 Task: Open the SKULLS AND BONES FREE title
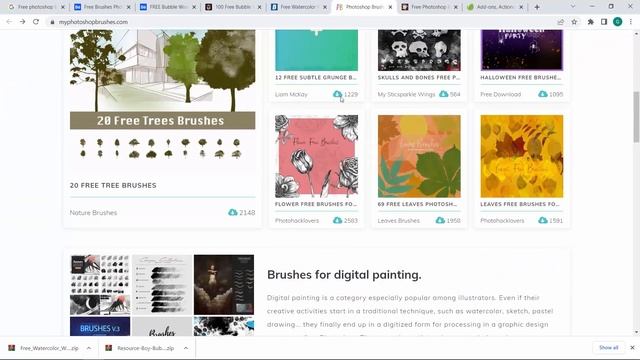418,78
